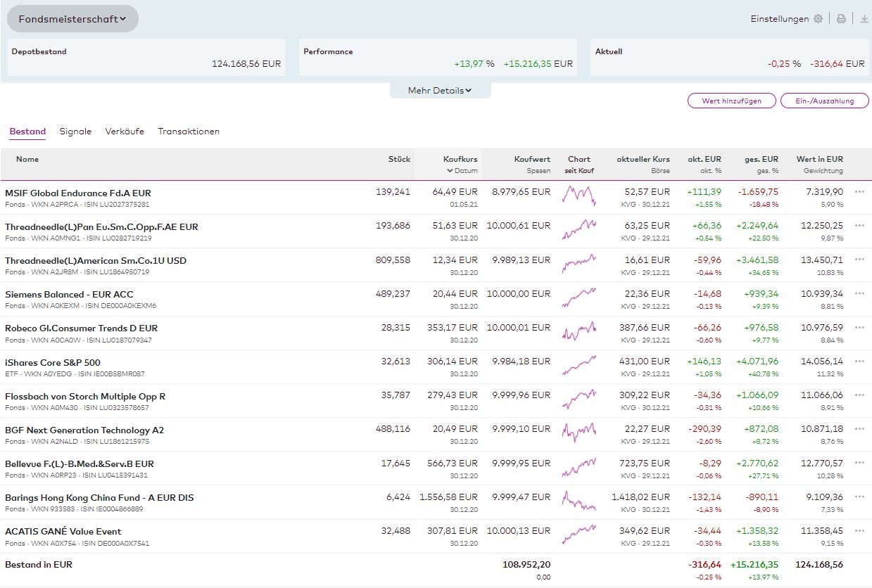Open three-dot menu for ACATIS GANÉ Value Event
This screenshot has width=872, height=588.
tap(859, 530)
